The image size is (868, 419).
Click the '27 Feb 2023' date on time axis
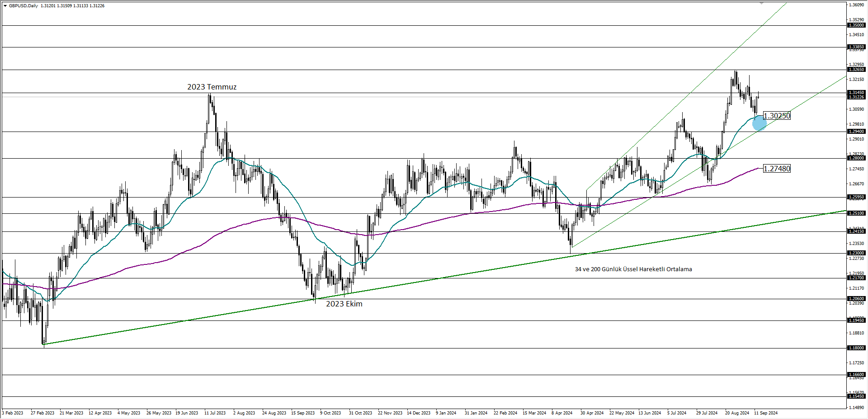[42, 413]
